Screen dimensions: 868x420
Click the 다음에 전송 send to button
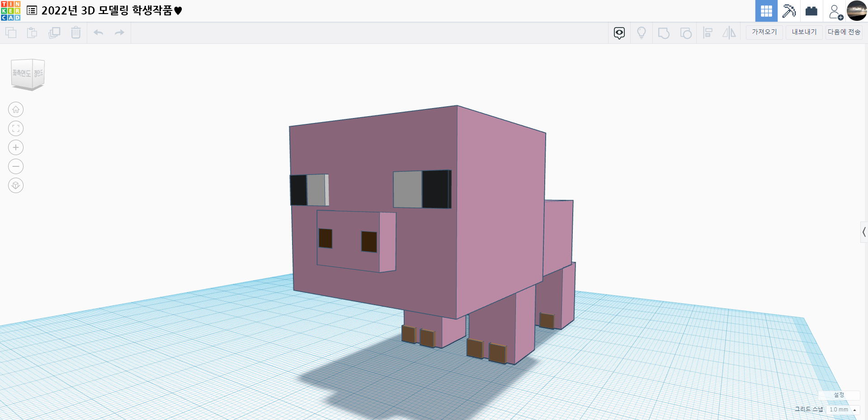(x=844, y=32)
